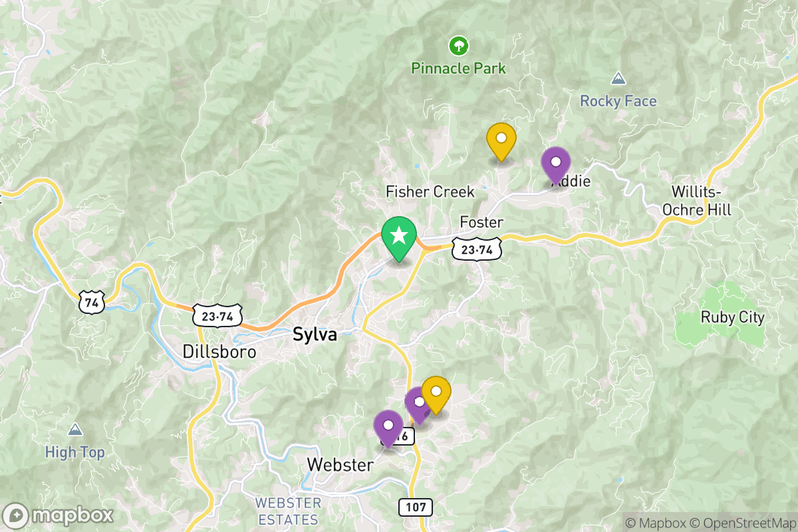Click the yellow pin north of Webster
Screen dimensions: 798x532
436,395
